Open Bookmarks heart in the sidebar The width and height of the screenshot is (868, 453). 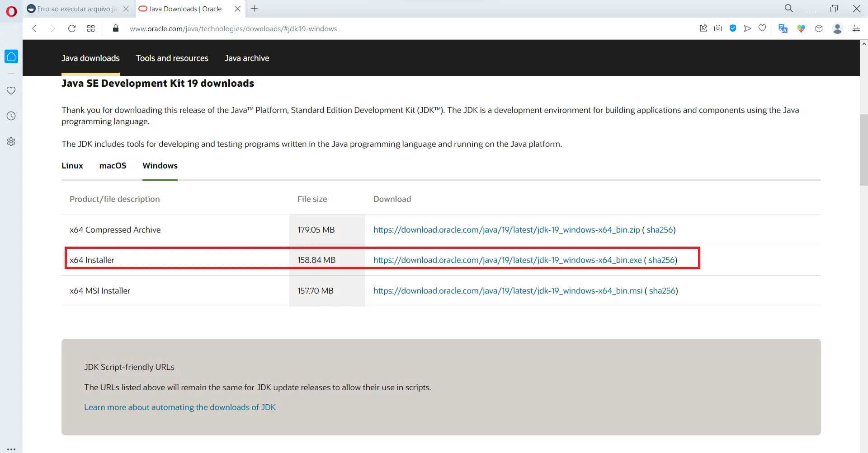11,90
